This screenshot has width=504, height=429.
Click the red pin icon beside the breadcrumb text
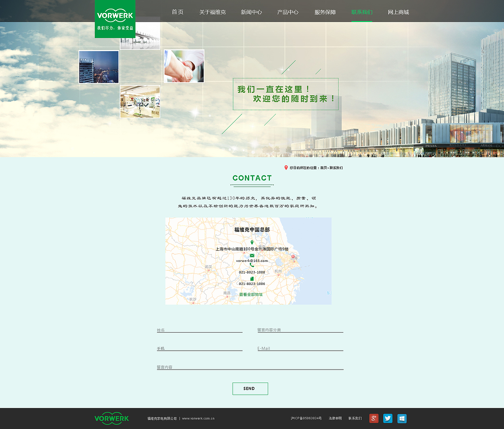pyautogui.click(x=286, y=167)
